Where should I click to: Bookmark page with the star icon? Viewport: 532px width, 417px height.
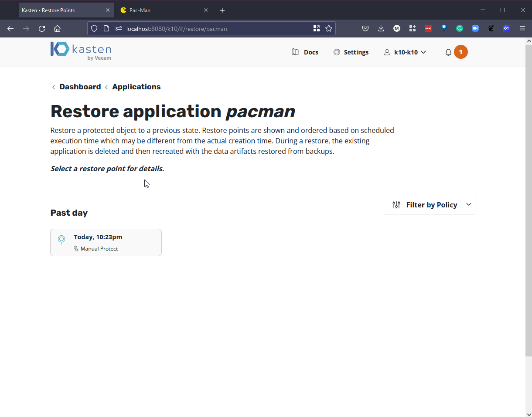tap(329, 29)
